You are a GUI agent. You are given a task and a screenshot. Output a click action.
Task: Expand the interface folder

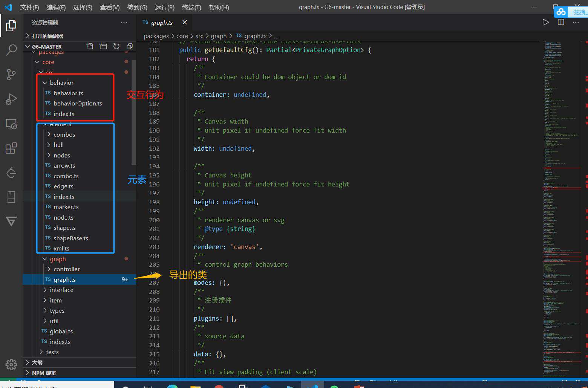[x=79, y=290]
